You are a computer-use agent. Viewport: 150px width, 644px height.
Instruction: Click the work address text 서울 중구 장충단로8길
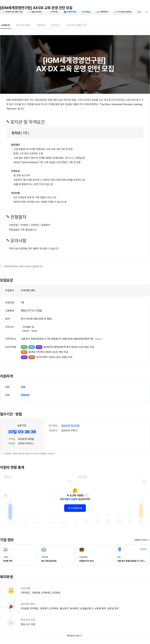click(x=57, y=339)
